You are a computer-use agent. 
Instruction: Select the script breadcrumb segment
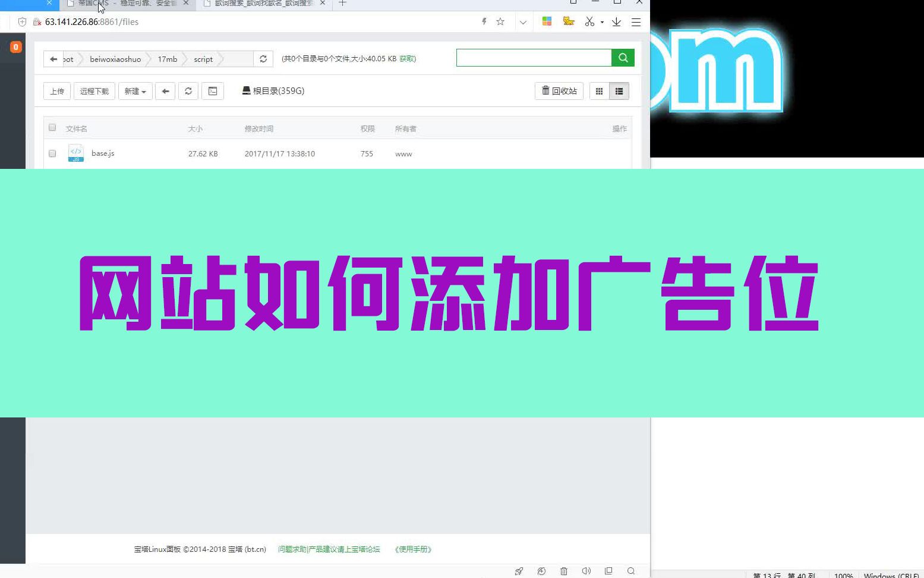pyautogui.click(x=203, y=59)
